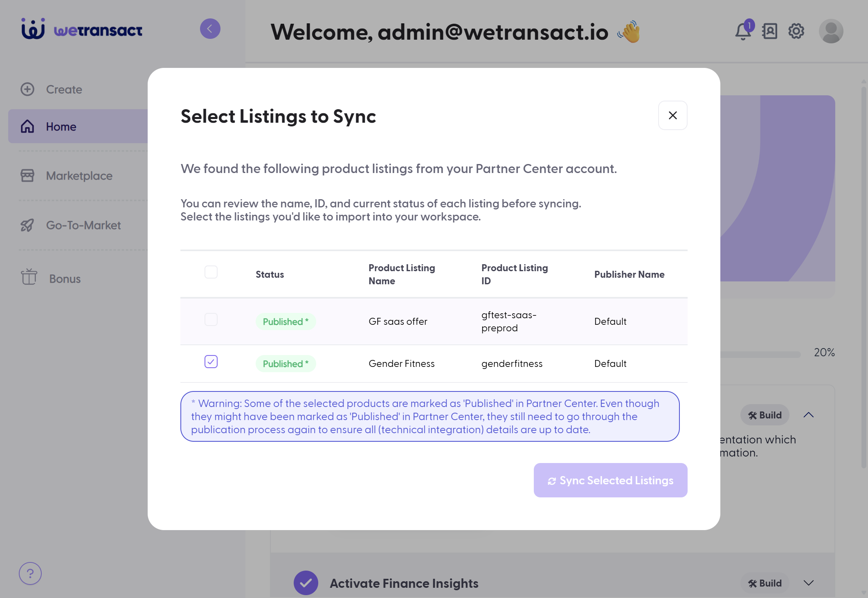Click the Home house icon
Screen dimensions: 868x598
click(x=27, y=126)
